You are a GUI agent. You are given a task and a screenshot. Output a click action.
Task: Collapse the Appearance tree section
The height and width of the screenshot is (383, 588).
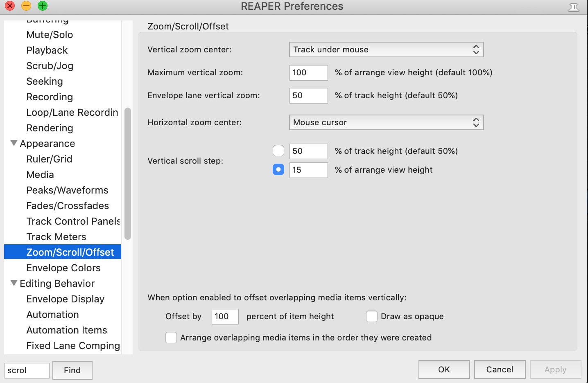point(14,143)
